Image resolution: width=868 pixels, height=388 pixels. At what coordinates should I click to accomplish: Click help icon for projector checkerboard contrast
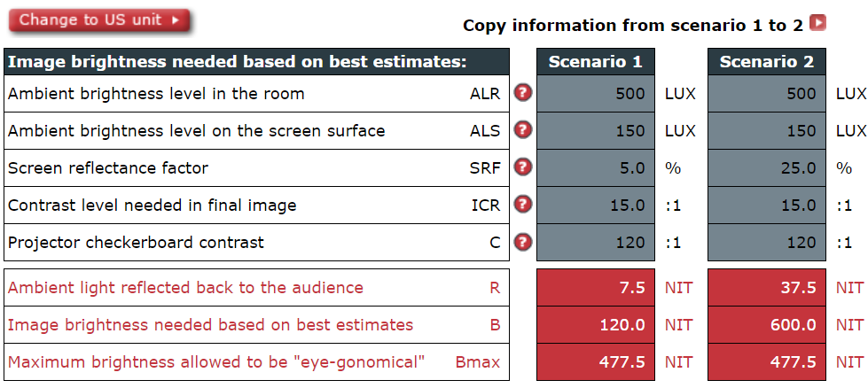522,242
